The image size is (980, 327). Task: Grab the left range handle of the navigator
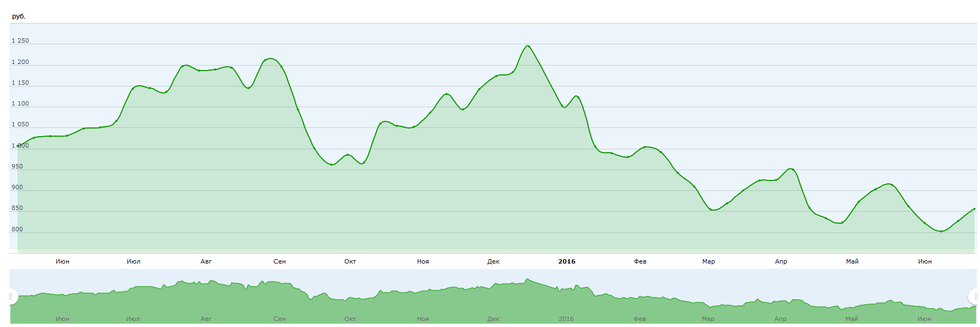(10, 296)
